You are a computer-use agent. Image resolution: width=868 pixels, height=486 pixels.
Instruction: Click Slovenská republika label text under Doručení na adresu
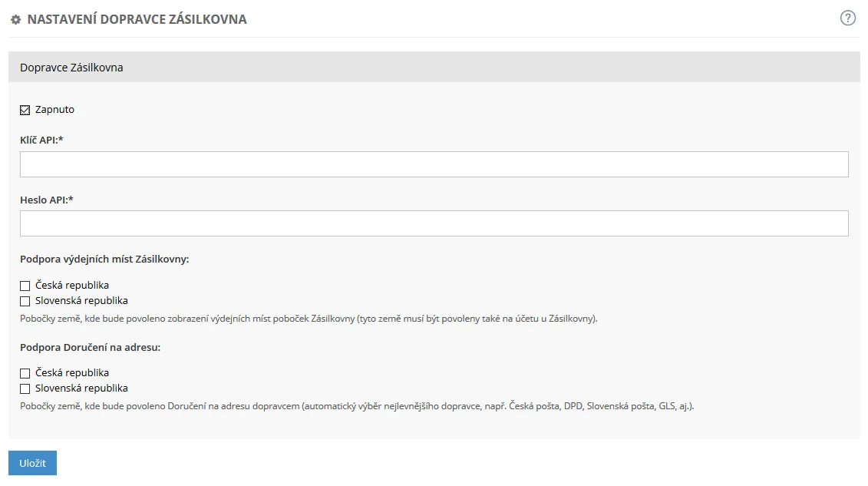point(81,388)
